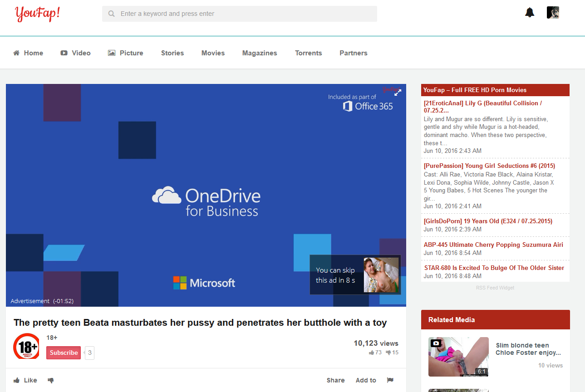The width and height of the screenshot is (585, 392).
Task: Click the "Related Media" heading
Action: pos(452,320)
